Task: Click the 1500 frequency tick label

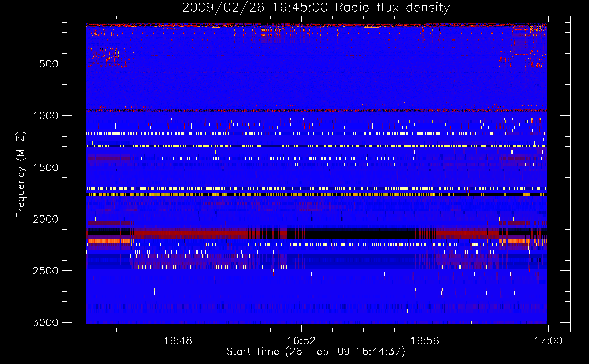Action: [46, 167]
